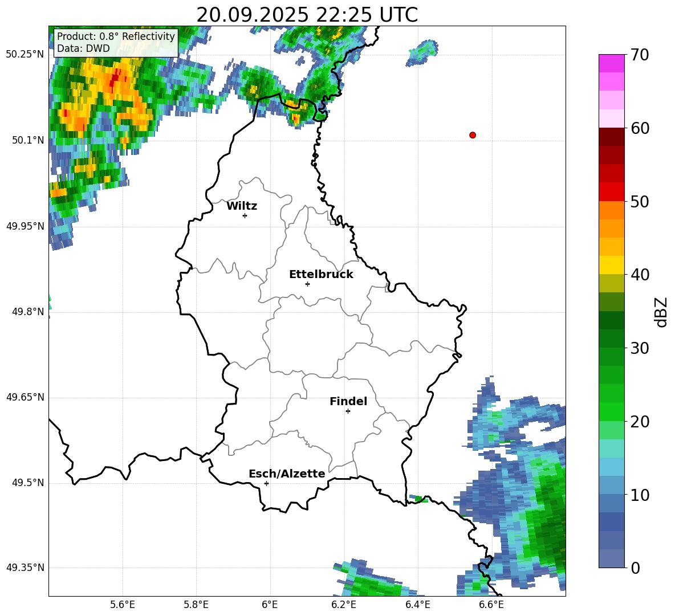Viewport: 675px width, 616px height.
Task: Click the Esch/Alzette location cross marker
Action: click(266, 483)
